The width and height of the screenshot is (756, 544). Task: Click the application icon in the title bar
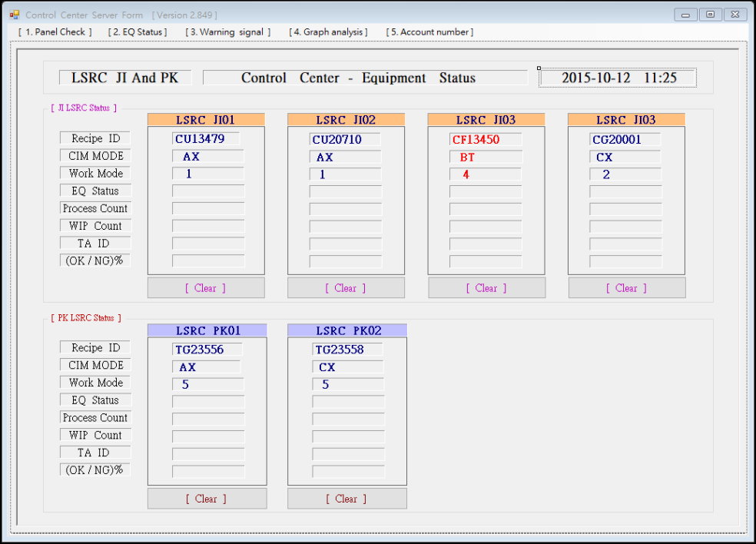(x=15, y=15)
